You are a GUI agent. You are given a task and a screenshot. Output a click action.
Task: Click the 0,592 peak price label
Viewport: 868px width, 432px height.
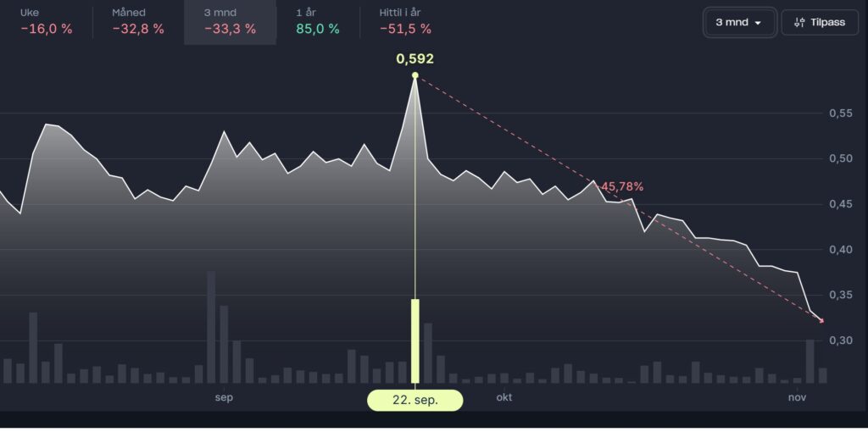(x=415, y=59)
